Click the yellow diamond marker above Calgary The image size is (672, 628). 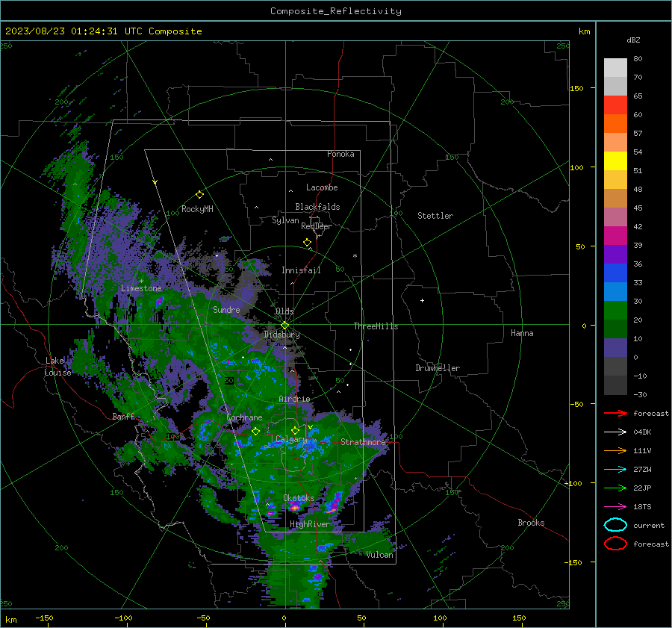click(295, 430)
